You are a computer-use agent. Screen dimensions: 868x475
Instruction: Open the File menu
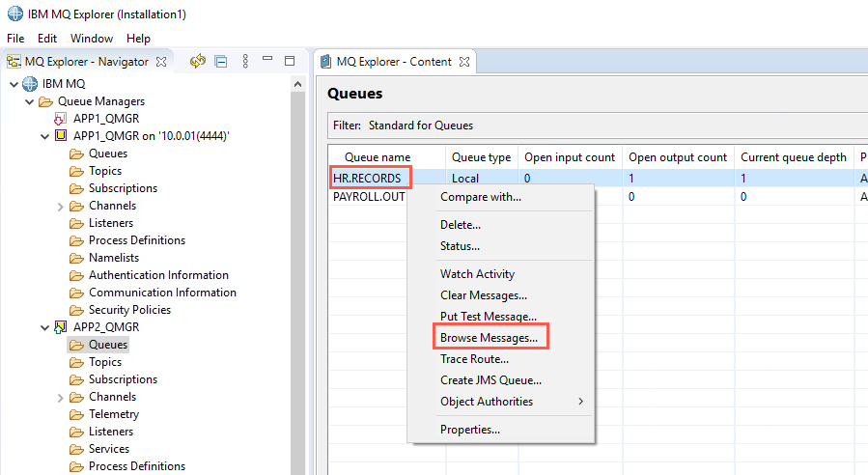pyautogui.click(x=15, y=39)
